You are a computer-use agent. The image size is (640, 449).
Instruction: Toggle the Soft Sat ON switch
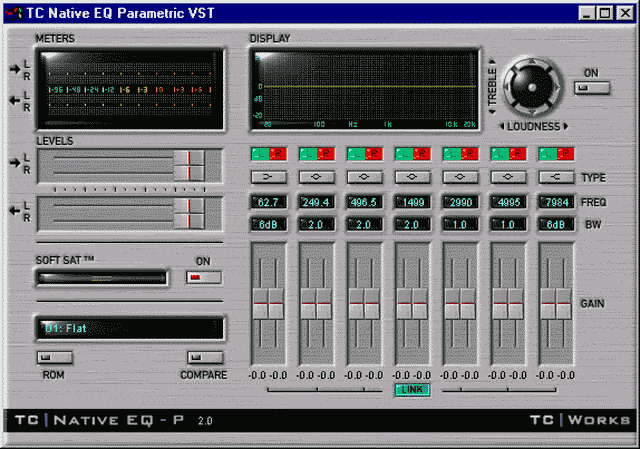pos(204,278)
